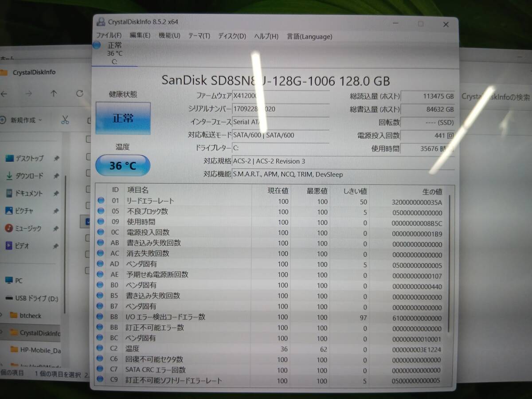Click the SATA/600 transfer mode field

pos(281,135)
